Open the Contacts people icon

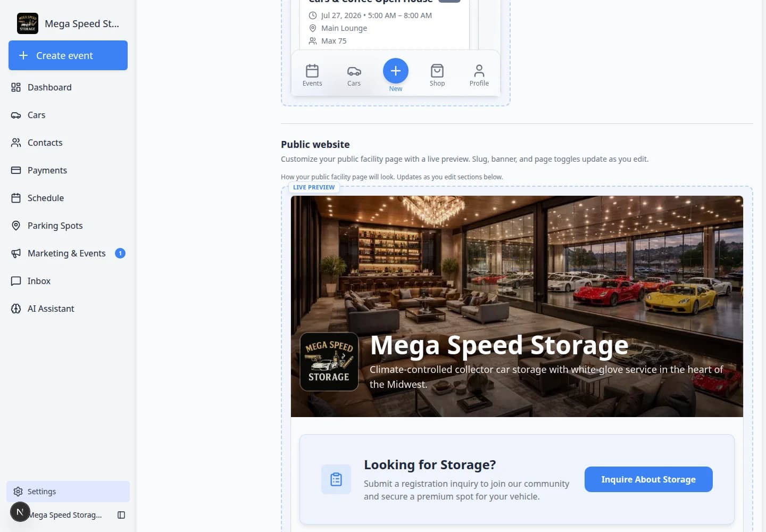coord(16,143)
